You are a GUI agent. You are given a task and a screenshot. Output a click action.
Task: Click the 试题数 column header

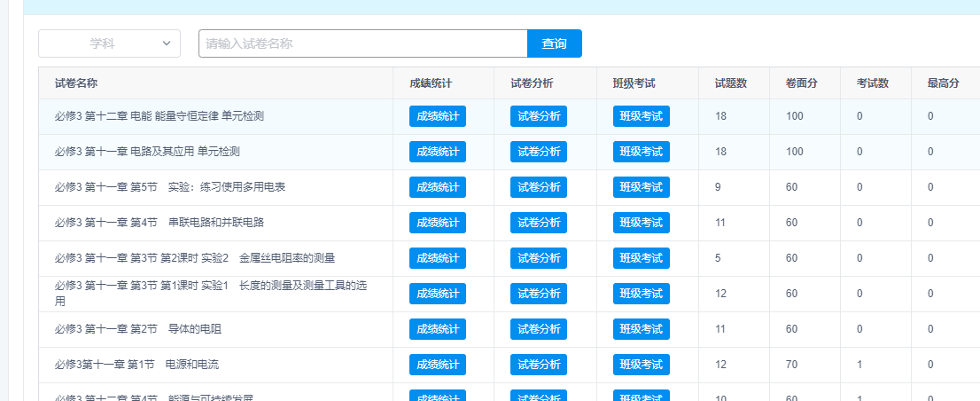[x=731, y=83]
